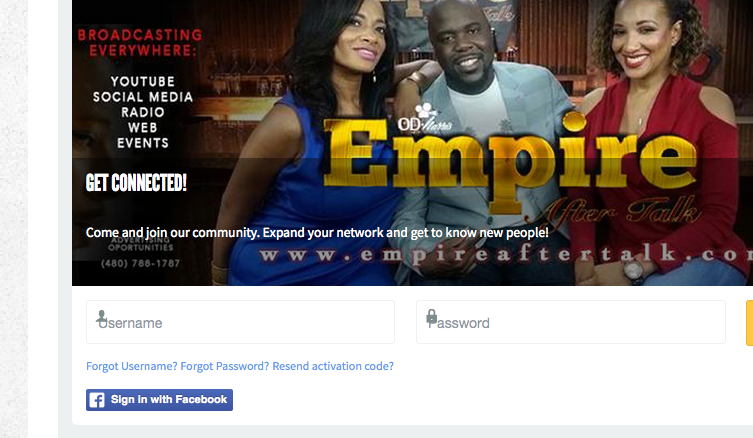753x438 pixels.
Task: Follow the Resend activation code? link
Action: click(x=333, y=366)
